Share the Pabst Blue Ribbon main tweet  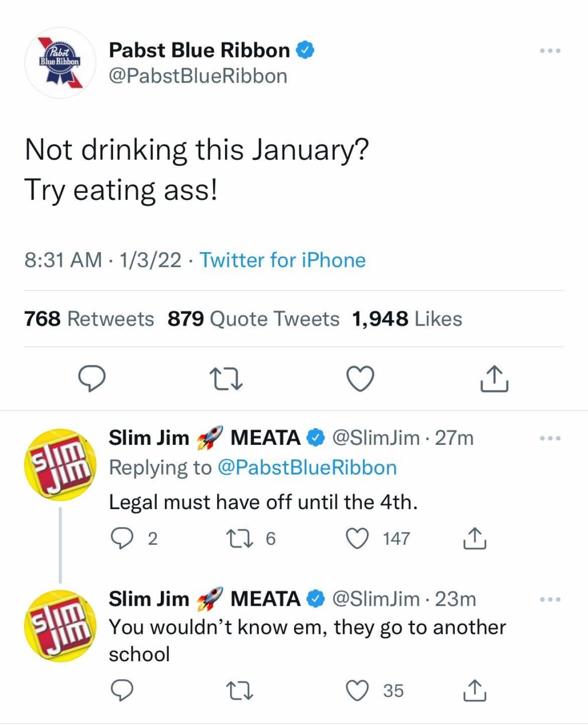(x=494, y=379)
